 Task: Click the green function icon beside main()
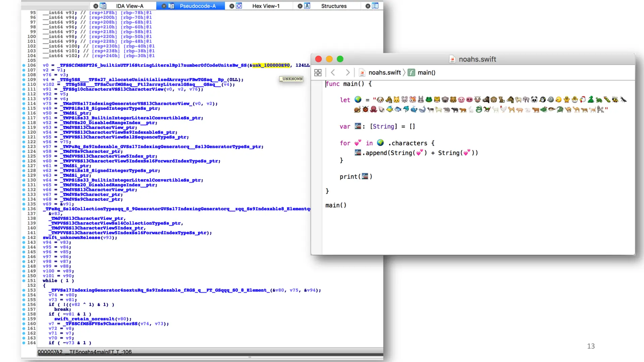[x=411, y=72]
